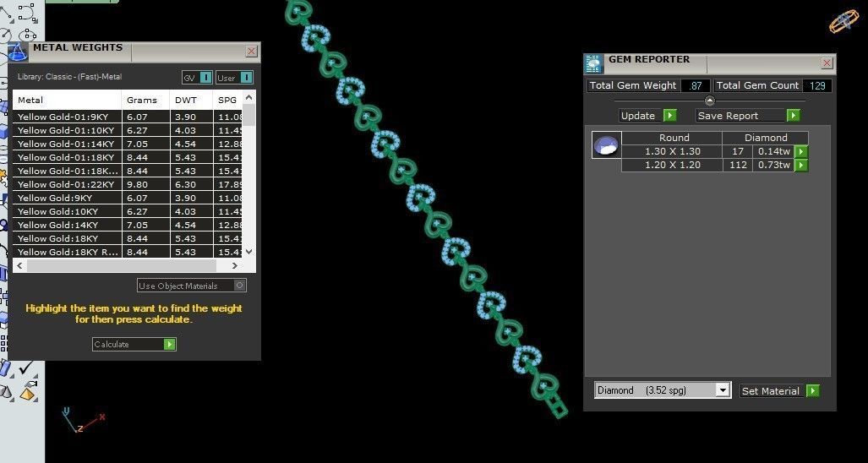Click the Library: Classic - (Fast)-Metal label
Viewport: 868px width, 463px height.
pos(70,77)
